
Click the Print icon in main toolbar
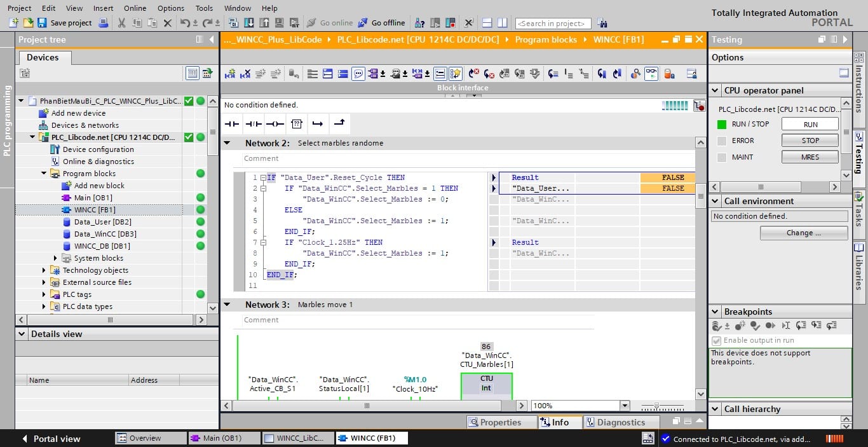104,23
